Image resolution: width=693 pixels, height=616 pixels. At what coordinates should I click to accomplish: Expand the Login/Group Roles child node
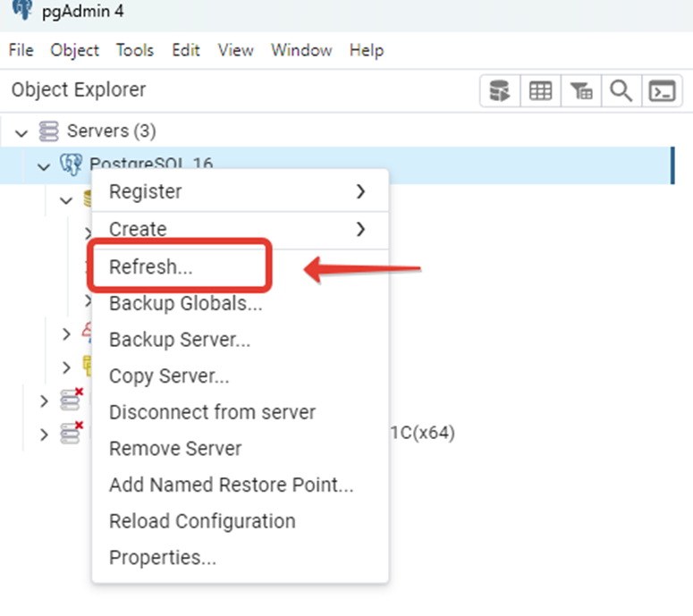66,334
